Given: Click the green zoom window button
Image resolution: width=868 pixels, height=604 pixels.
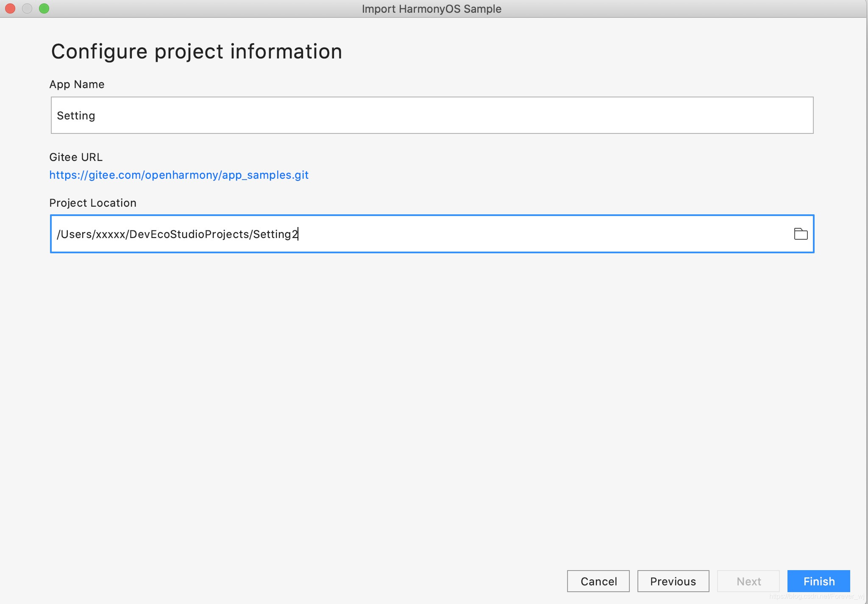Looking at the screenshot, I should (x=44, y=8).
